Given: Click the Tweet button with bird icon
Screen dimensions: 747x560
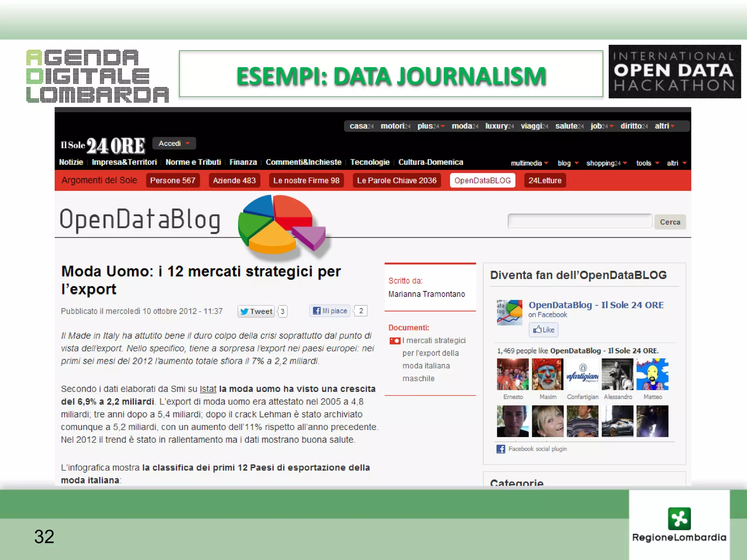Looking at the screenshot, I should [x=256, y=311].
